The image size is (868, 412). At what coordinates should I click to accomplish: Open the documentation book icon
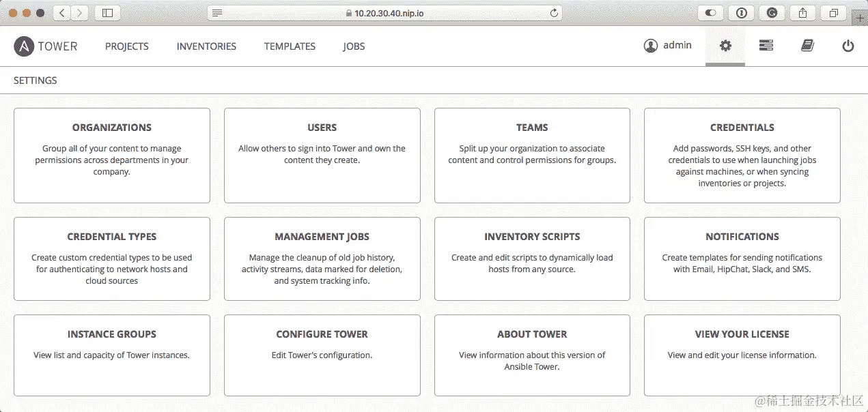(807, 46)
